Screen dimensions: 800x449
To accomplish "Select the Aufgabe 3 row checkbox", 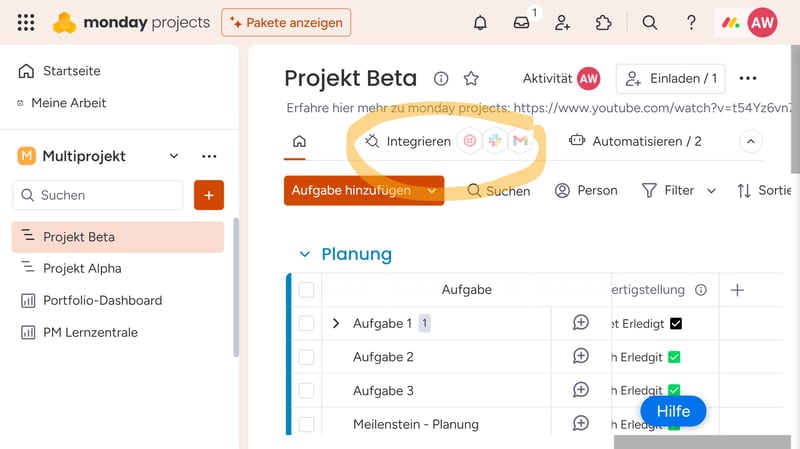I will pyautogui.click(x=306, y=390).
